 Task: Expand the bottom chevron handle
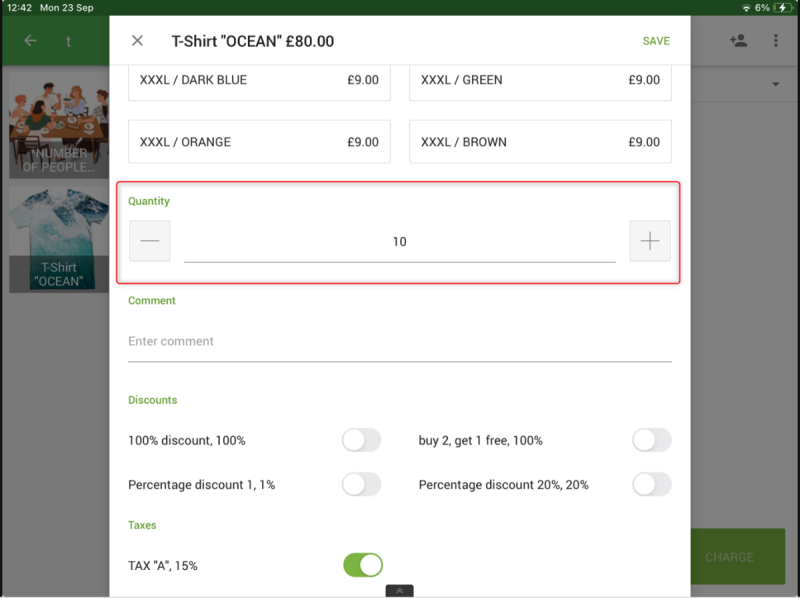pyautogui.click(x=399, y=591)
